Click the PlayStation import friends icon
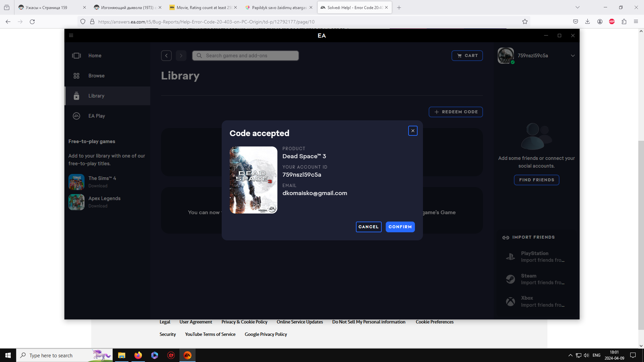Viewport: 644px width, 362px height. click(x=510, y=257)
